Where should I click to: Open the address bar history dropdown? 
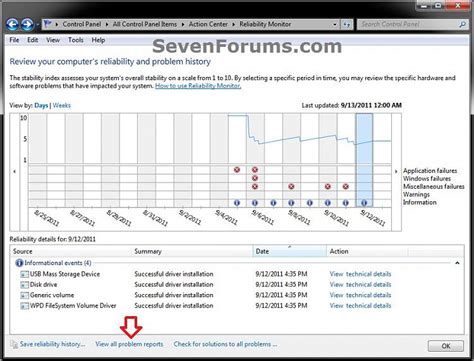pos(335,24)
